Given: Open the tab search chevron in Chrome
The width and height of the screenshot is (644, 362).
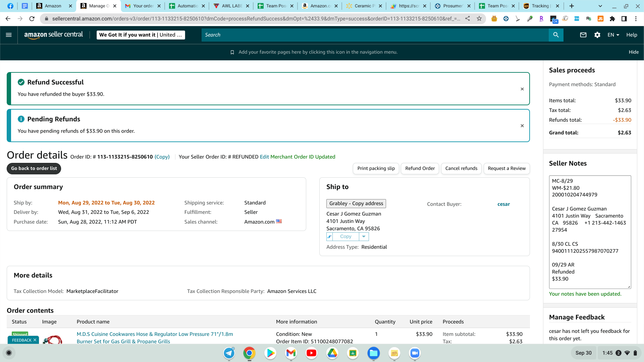Looking at the screenshot, I should [x=600, y=6].
